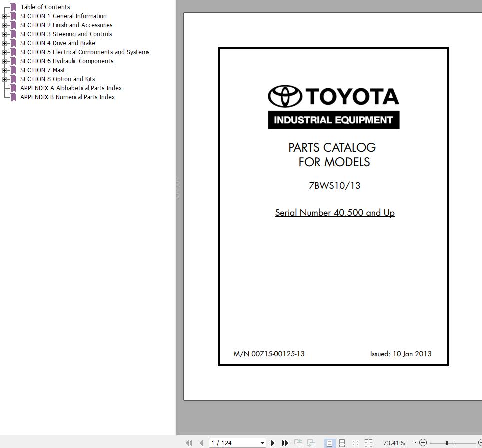The image size is (482, 448).
Task: Click bookmark icon beside Table of Contents
Action: pos(13,7)
